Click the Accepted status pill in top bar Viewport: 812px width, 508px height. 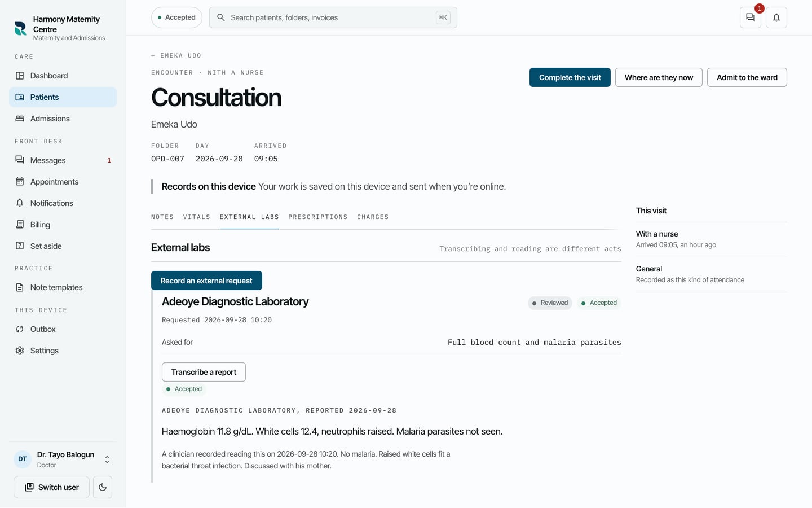pyautogui.click(x=176, y=17)
